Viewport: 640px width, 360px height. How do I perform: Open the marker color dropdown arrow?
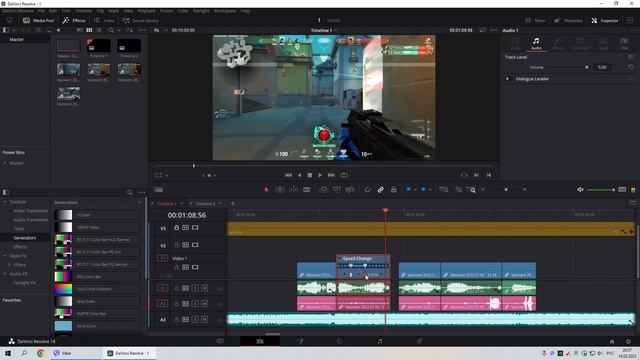tap(430, 189)
